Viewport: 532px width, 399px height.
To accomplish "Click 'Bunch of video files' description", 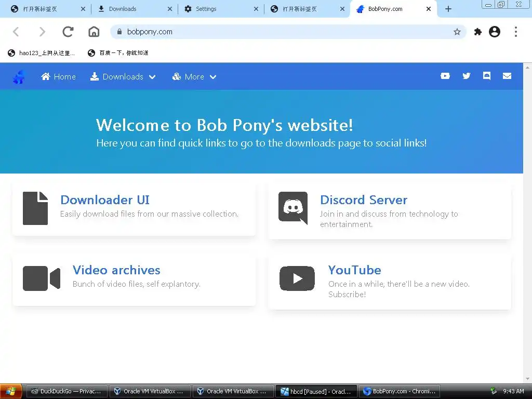I will pyautogui.click(x=137, y=284).
